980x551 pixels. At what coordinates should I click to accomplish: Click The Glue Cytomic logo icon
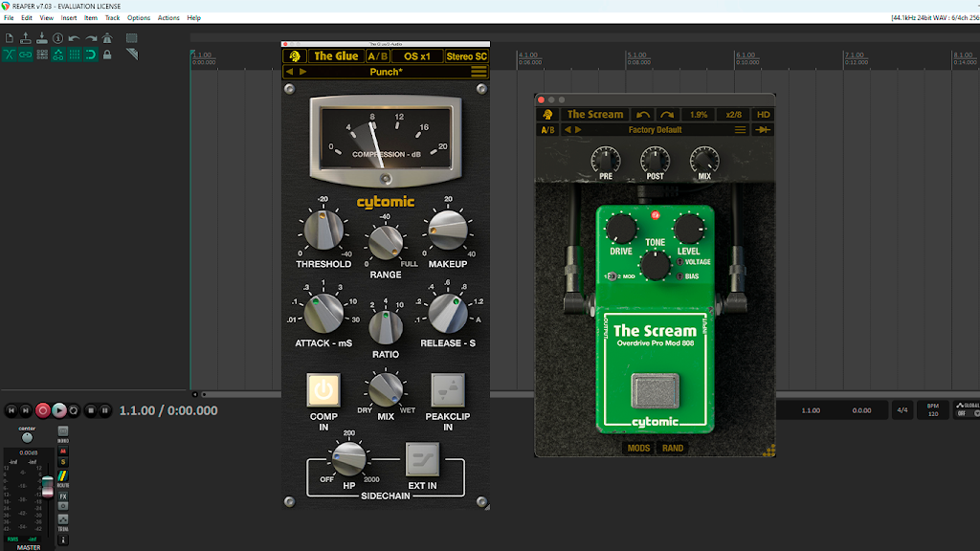[x=295, y=56]
